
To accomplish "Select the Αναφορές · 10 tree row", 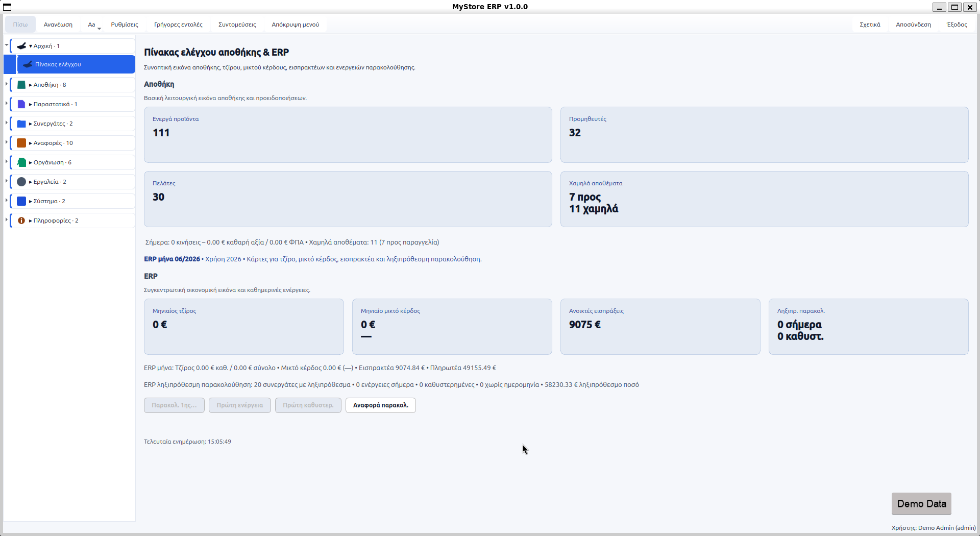I will (72, 143).
